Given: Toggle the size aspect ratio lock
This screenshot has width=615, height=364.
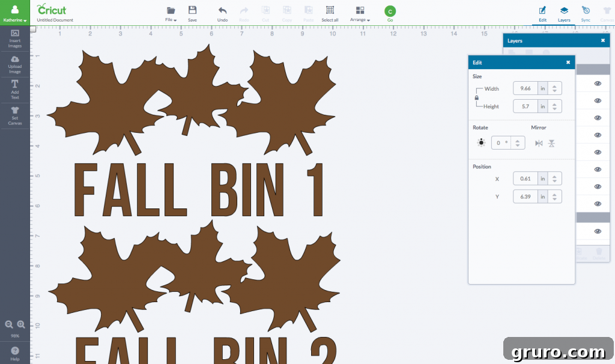Looking at the screenshot, I should point(476,98).
